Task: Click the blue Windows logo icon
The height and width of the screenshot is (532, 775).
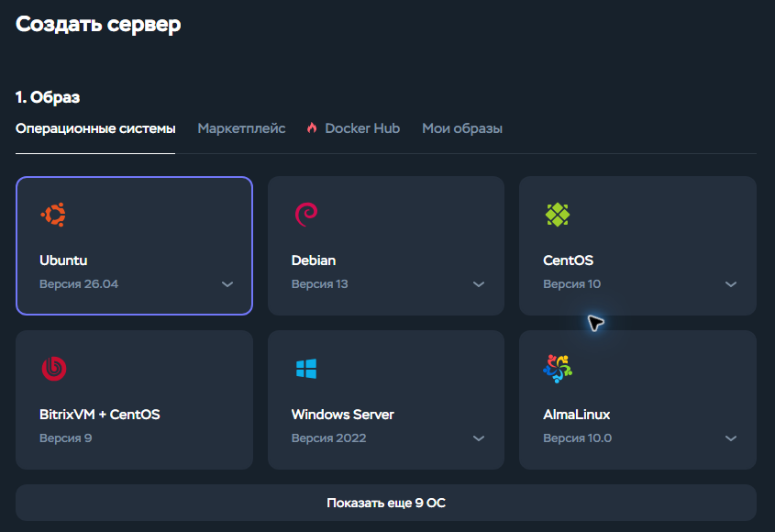Action: (306, 369)
